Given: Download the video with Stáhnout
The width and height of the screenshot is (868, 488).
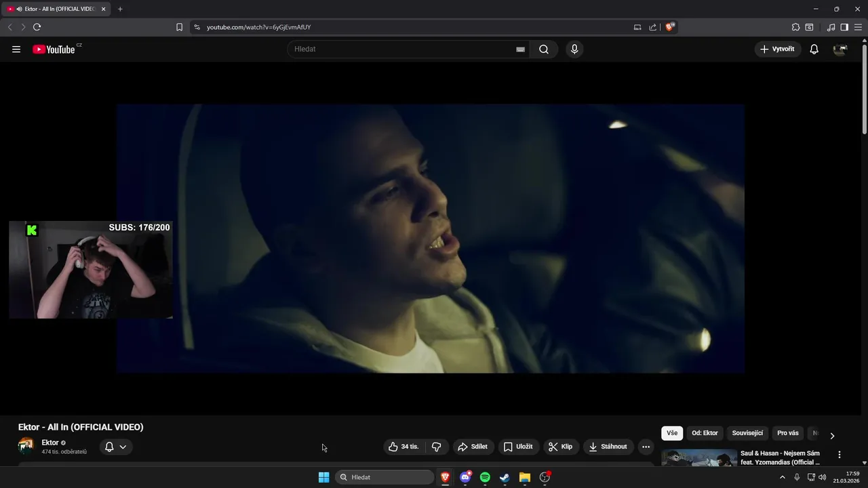Looking at the screenshot, I should click(609, 447).
